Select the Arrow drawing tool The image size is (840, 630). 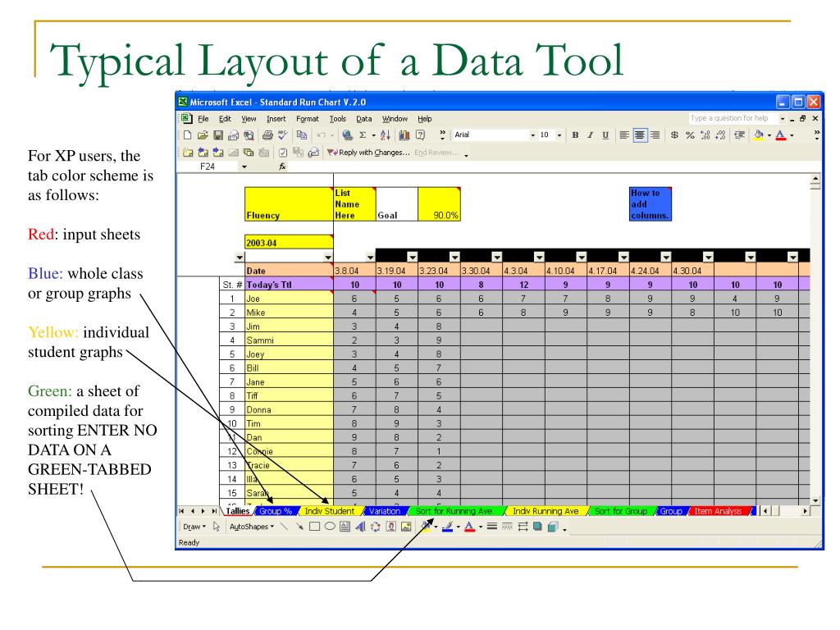pos(299,527)
